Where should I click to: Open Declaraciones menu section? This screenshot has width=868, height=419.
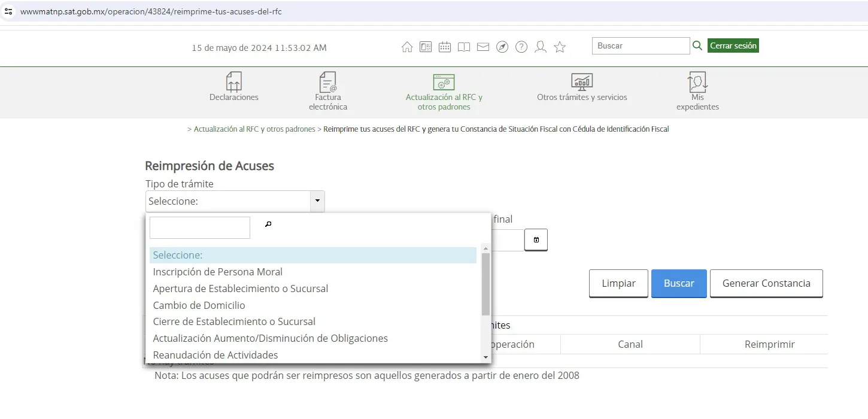pyautogui.click(x=234, y=87)
